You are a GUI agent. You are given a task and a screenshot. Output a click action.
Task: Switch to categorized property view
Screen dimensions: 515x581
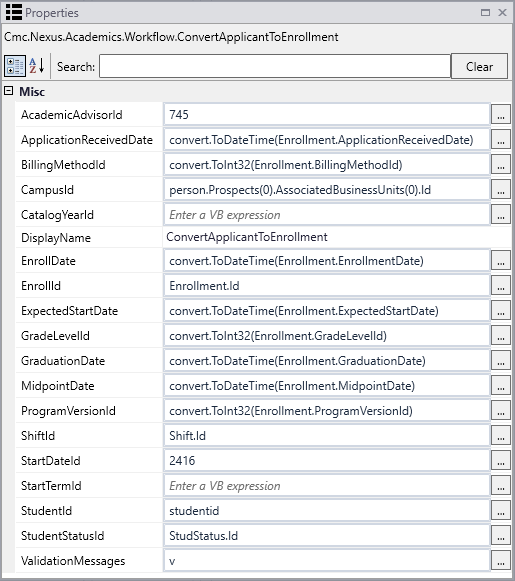[x=15, y=66]
